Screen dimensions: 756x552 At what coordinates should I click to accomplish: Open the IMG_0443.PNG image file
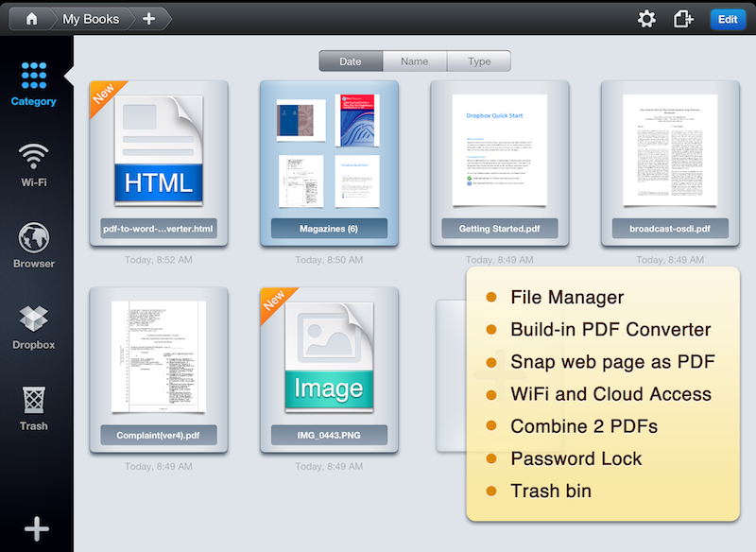(x=329, y=370)
